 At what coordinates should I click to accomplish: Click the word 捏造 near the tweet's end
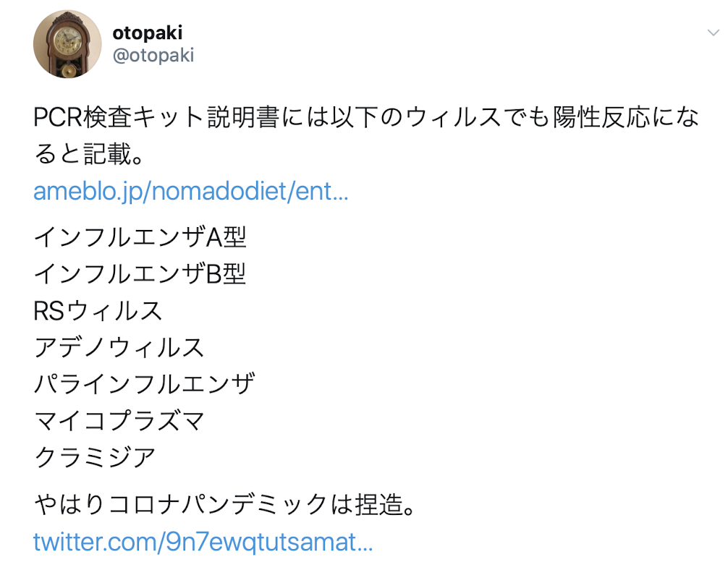pos(379,505)
